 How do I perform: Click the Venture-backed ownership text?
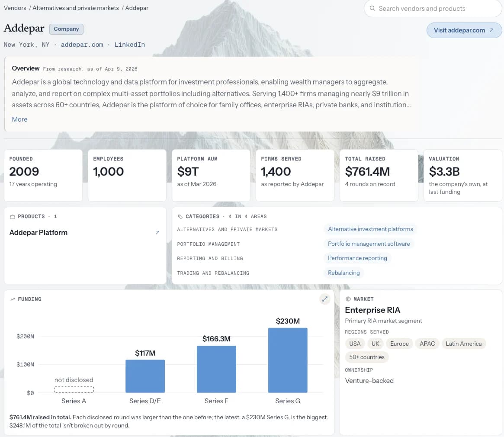point(369,381)
